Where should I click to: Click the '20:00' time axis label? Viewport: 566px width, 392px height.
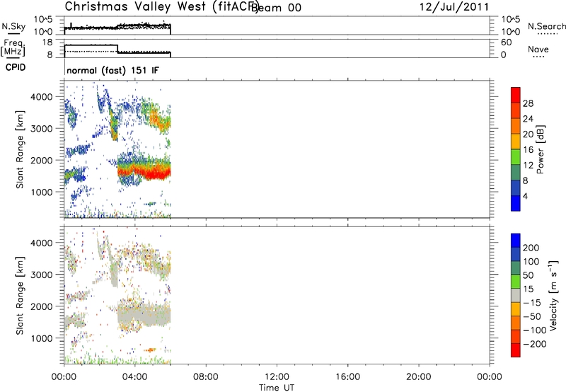(x=419, y=377)
